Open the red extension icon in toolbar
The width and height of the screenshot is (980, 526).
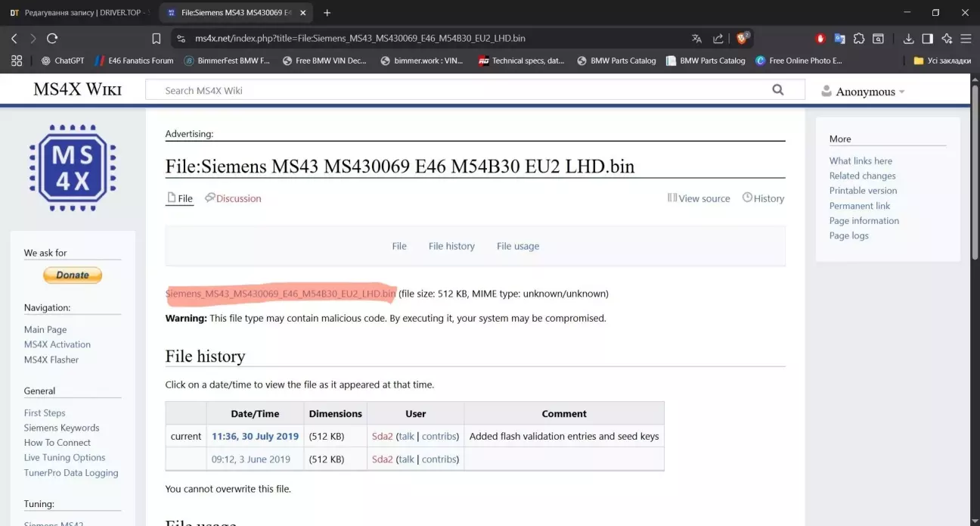(x=820, y=39)
